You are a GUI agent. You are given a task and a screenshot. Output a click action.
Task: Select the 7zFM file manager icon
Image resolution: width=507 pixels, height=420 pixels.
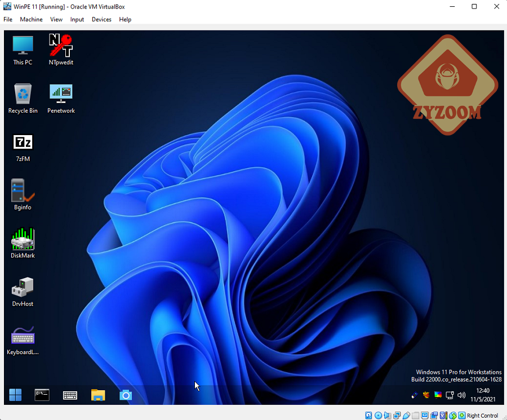pos(23,147)
